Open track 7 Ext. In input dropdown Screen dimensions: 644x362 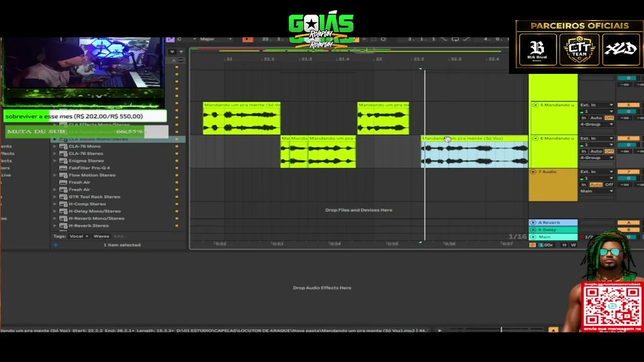tap(597, 172)
